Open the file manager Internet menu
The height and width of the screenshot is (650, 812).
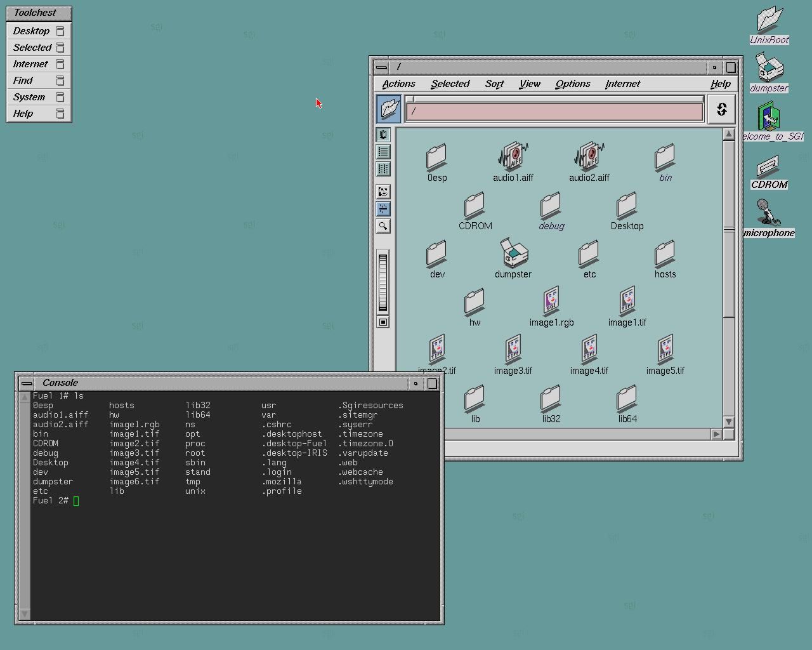pyautogui.click(x=622, y=84)
